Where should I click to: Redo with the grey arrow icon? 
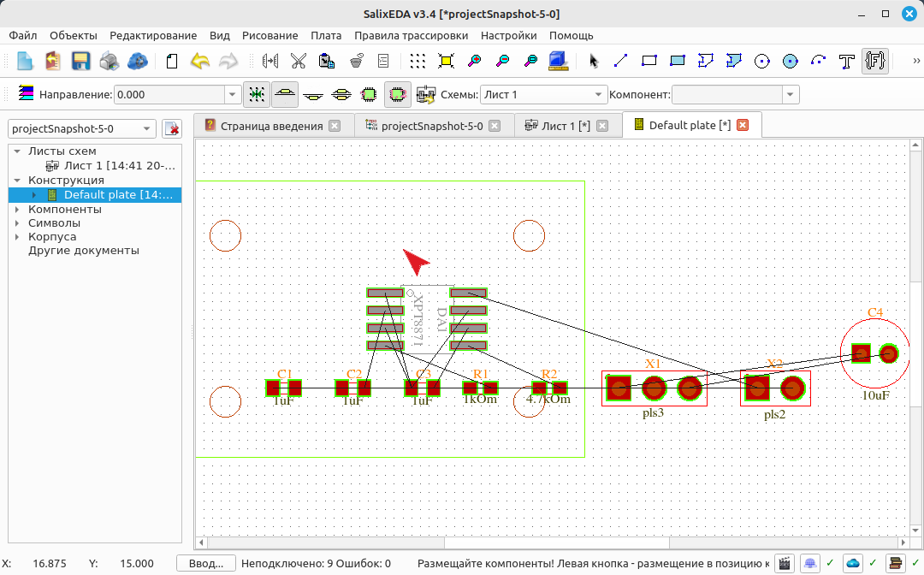pyautogui.click(x=228, y=61)
